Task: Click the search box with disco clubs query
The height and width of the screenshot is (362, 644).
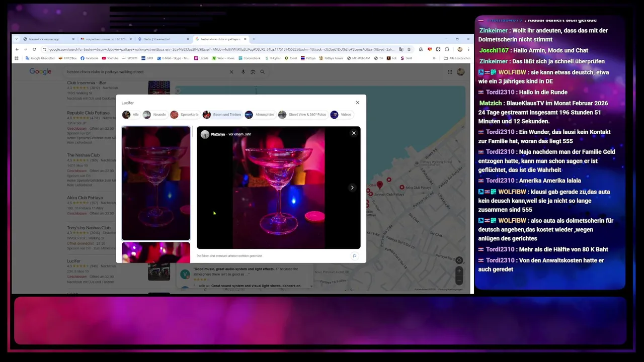Action: point(146,72)
